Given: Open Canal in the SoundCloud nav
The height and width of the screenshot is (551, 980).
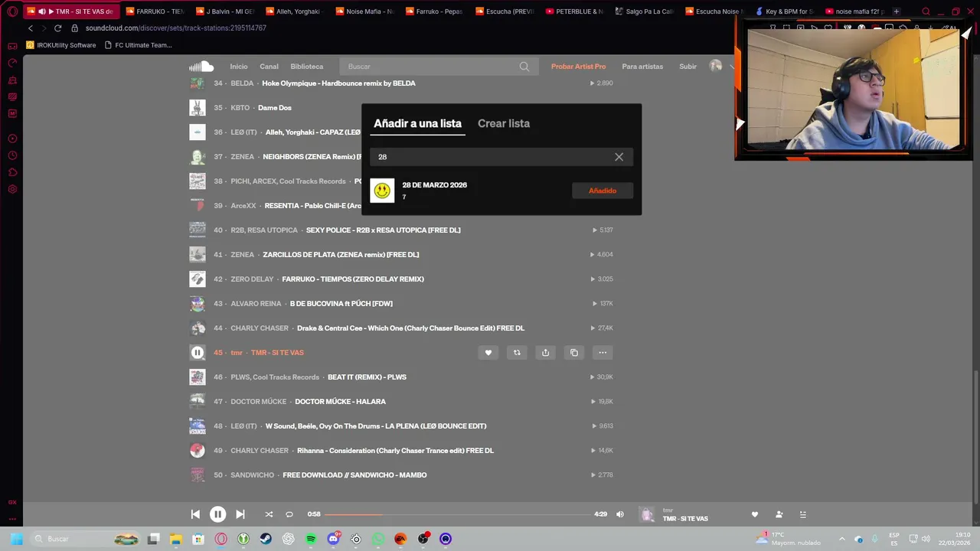Looking at the screenshot, I should point(269,67).
